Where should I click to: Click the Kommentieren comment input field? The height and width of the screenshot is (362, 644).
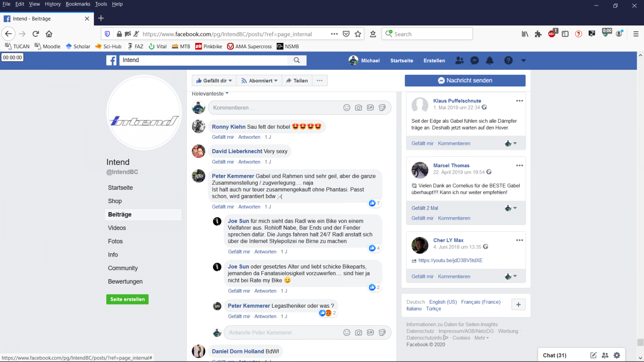274,108
